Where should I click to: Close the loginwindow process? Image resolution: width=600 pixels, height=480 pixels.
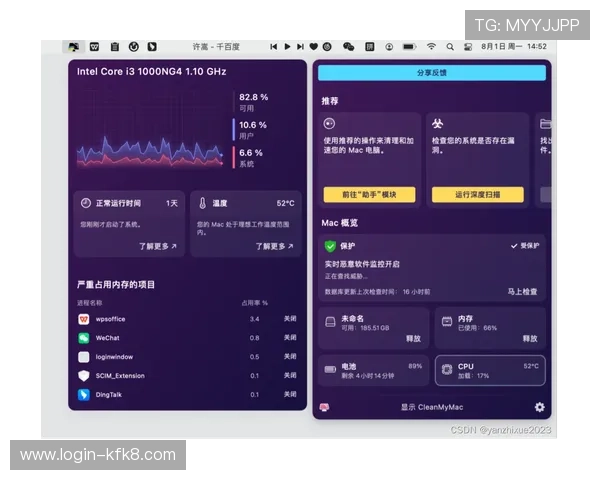point(290,356)
